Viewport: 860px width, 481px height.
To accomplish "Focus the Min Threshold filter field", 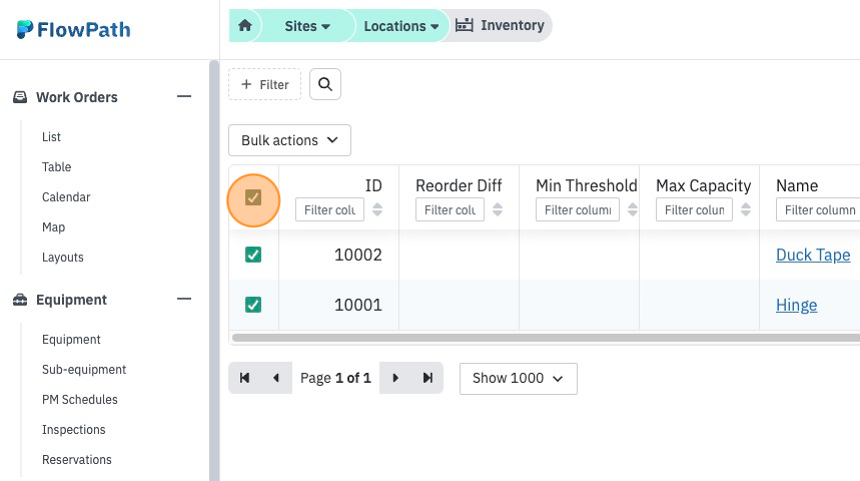I will (578, 210).
